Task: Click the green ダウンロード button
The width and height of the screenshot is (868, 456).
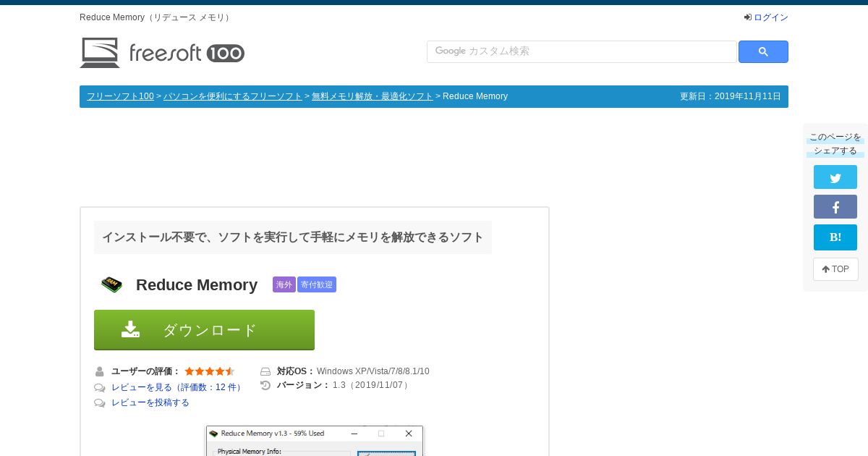Action: 204,330
